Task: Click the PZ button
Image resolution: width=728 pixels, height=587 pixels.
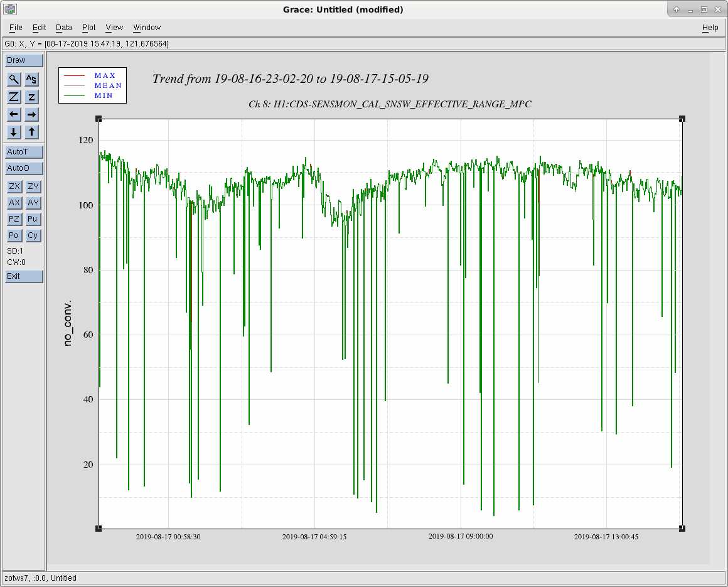Action: (x=14, y=218)
